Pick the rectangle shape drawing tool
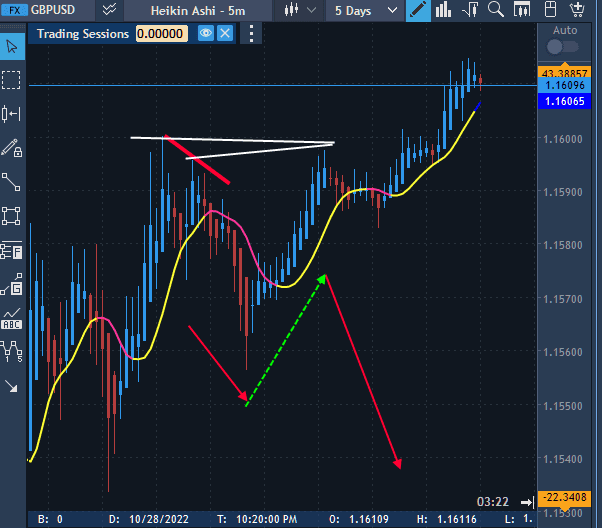 coord(11,216)
